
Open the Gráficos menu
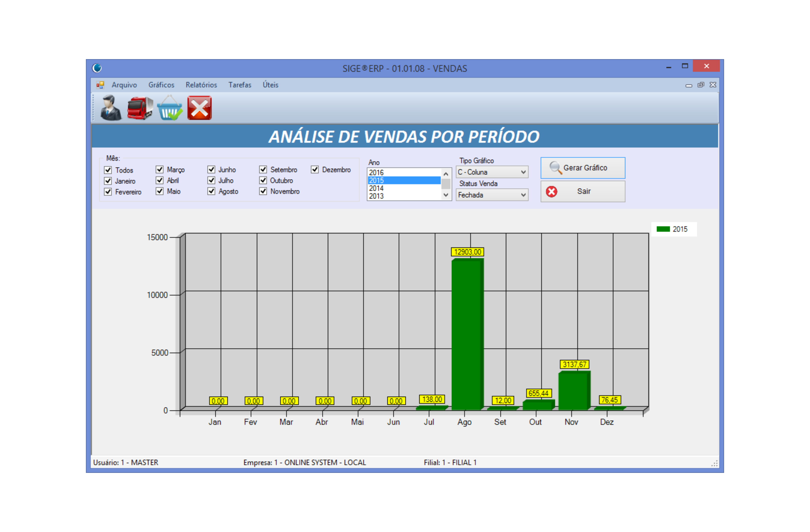[x=161, y=85]
